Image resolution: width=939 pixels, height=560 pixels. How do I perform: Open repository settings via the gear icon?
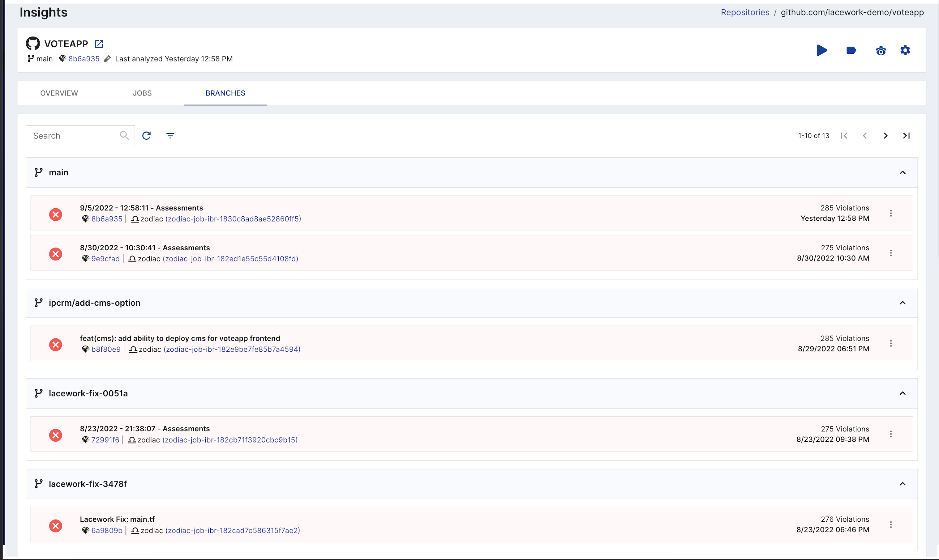[905, 50]
